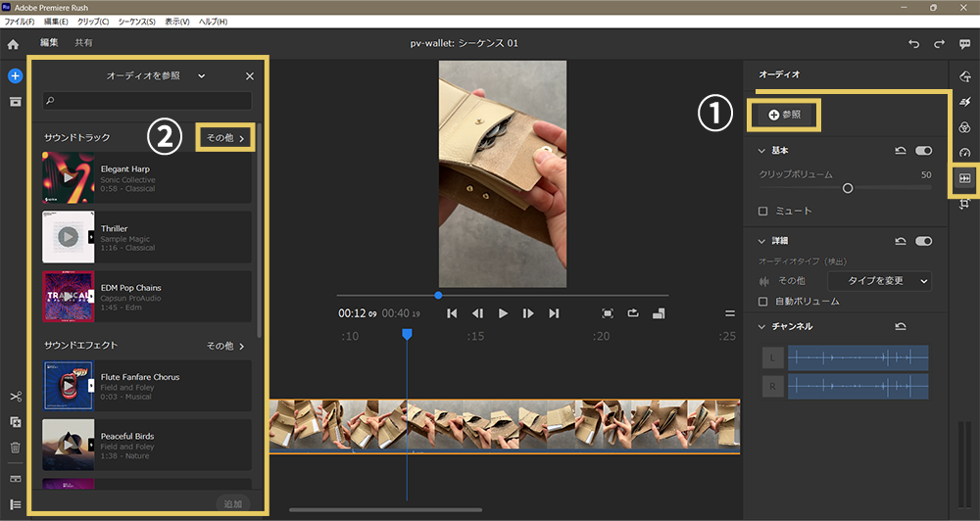This screenshot has width=980, height=521.
Task: Collapse the 詳細 section
Action: pyautogui.click(x=761, y=241)
